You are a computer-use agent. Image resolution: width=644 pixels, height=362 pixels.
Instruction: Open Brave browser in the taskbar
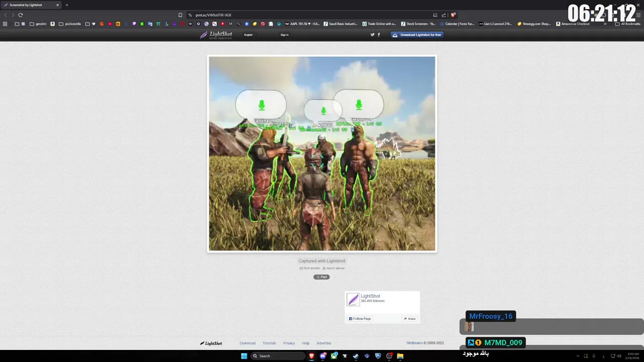pyautogui.click(x=311, y=356)
